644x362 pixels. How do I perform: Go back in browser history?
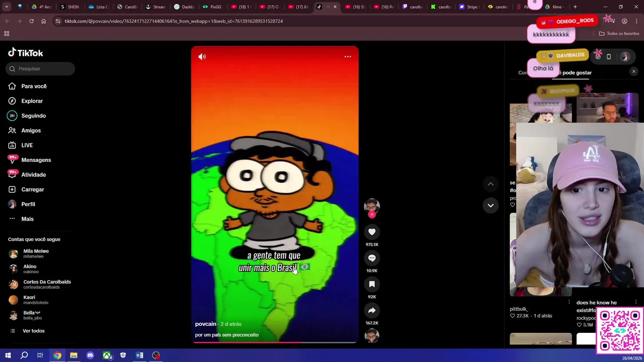point(8,21)
